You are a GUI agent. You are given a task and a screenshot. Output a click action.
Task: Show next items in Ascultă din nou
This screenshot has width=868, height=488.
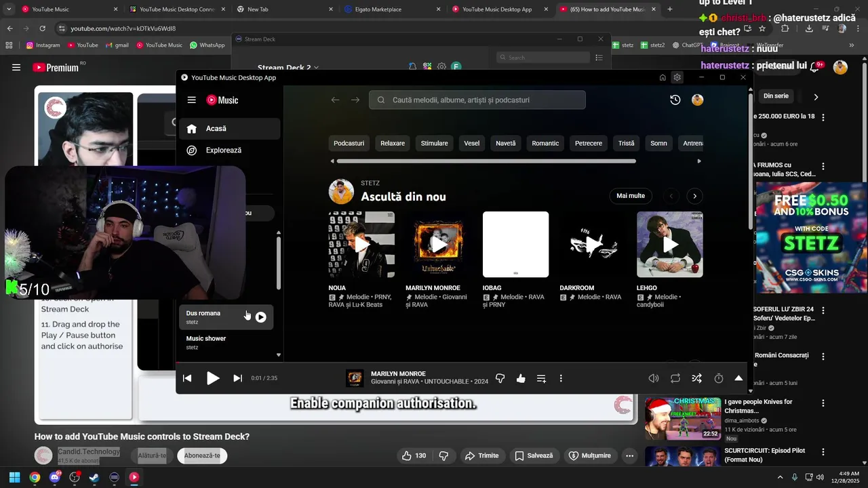pyautogui.click(x=694, y=196)
